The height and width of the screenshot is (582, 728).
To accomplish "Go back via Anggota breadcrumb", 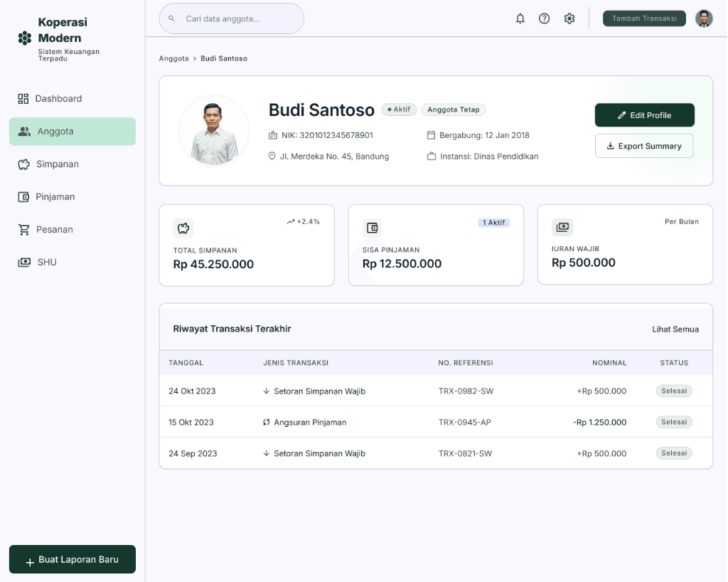I will 173,58.
